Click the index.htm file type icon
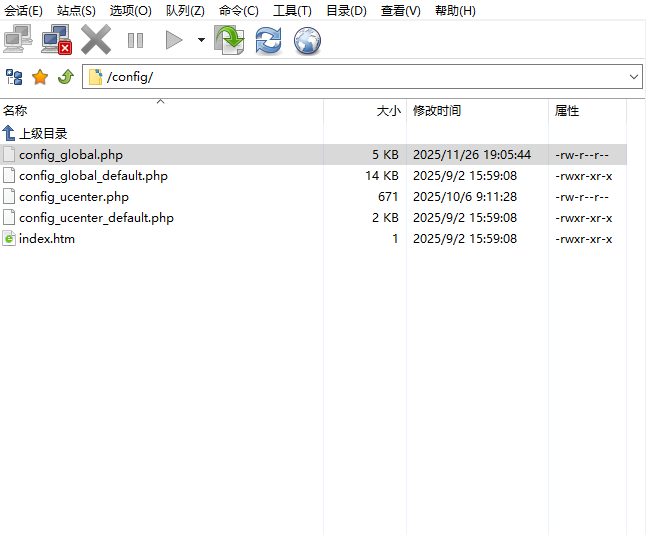Viewport: 646px width, 535px height. [x=9, y=239]
